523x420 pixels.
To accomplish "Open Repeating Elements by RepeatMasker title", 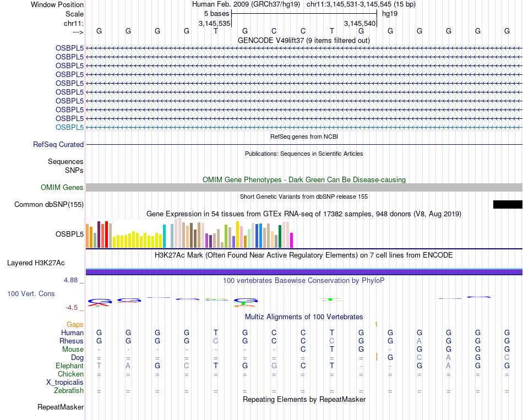I will tap(304, 399).
